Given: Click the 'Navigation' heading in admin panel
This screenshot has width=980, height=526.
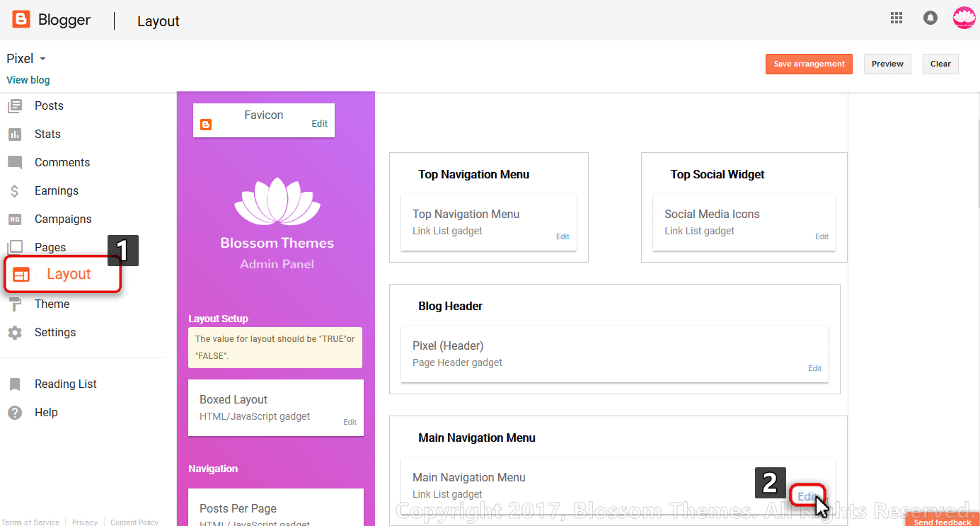Looking at the screenshot, I should pos(213,469).
